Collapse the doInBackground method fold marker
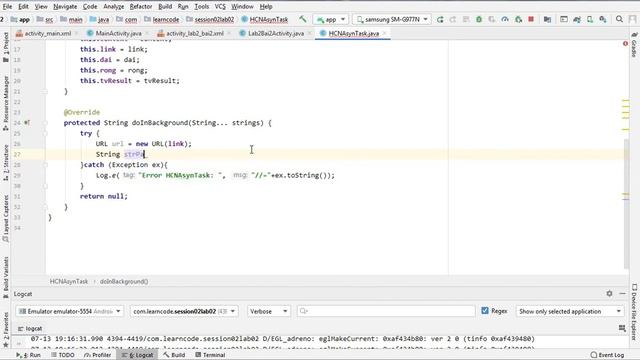 pos(45,122)
